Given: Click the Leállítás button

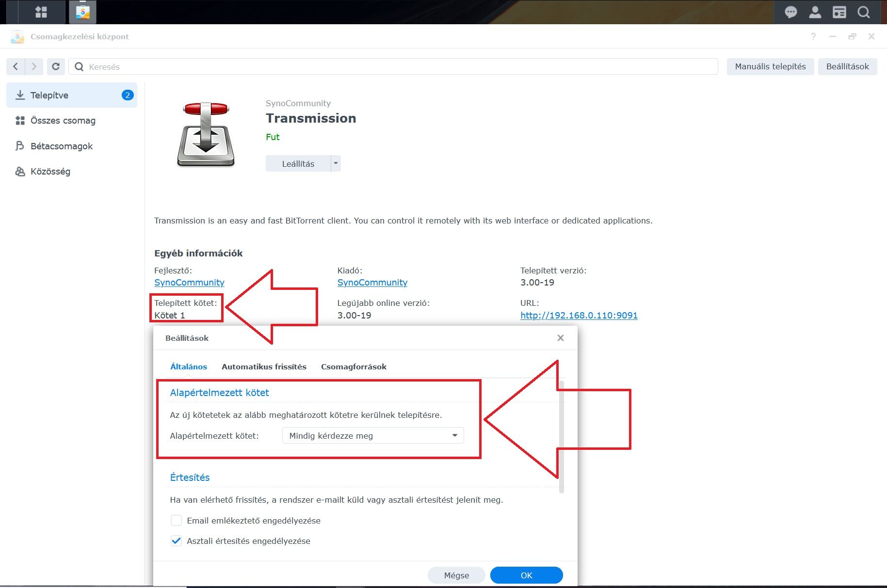Looking at the screenshot, I should point(298,163).
